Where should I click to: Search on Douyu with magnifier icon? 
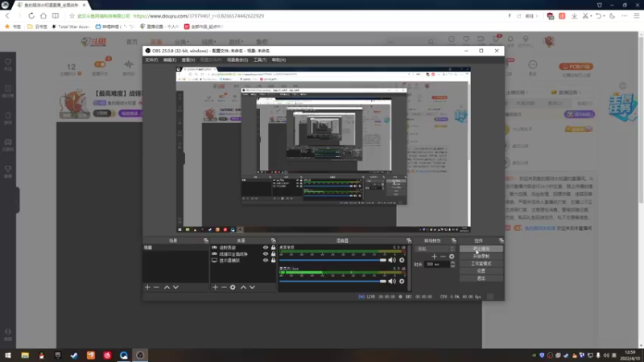point(431,42)
